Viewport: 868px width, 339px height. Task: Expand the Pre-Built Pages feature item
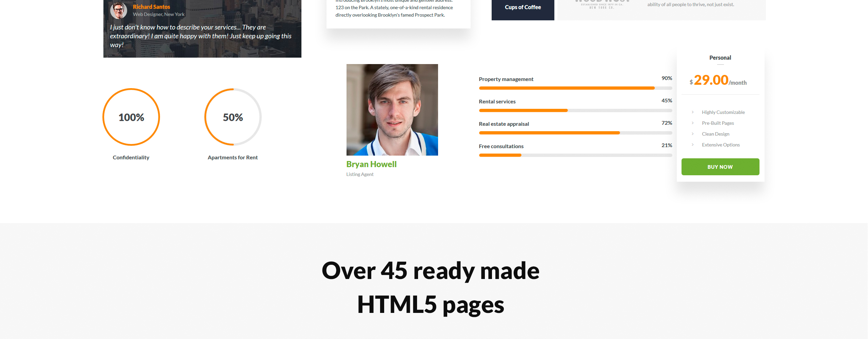(717, 123)
